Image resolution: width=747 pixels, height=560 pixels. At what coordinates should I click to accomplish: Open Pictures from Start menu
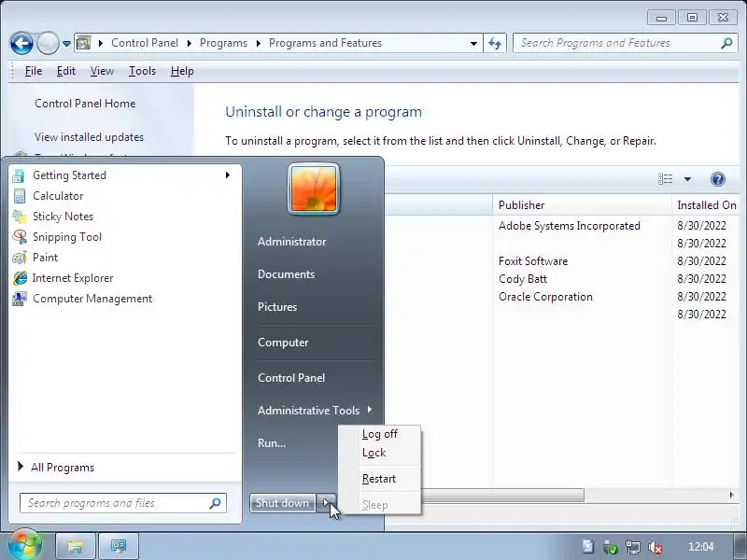[x=277, y=307]
